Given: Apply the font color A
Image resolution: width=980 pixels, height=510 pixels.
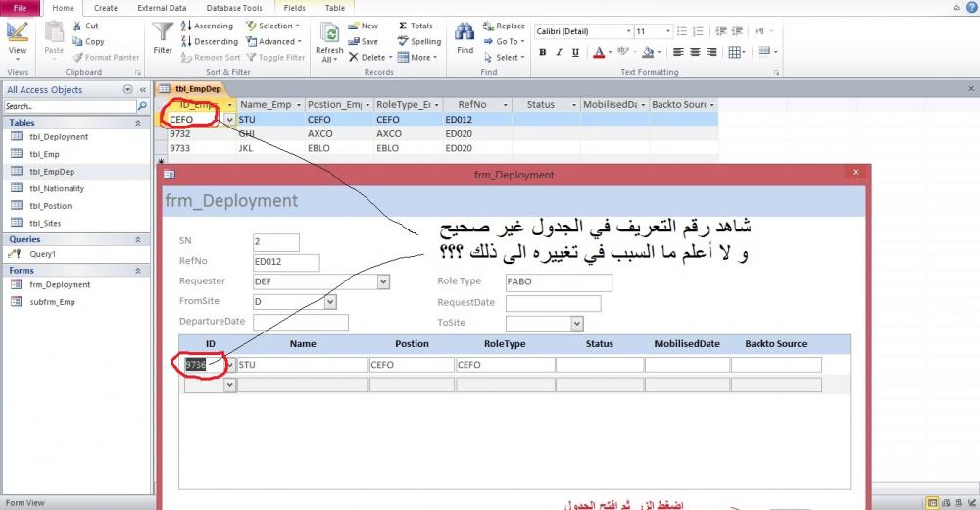Looking at the screenshot, I should click(x=599, y=52).
